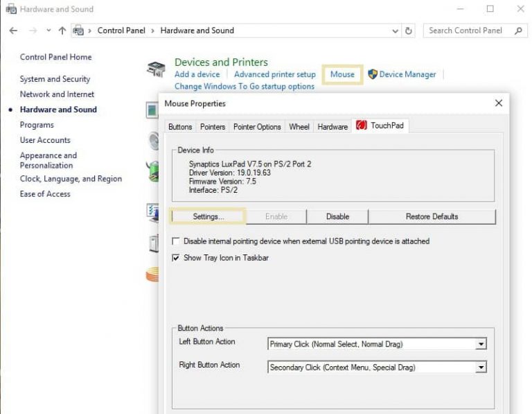Open touchpad Settings button
This screenshot has height=414, width=532.
click(x=209, y=216)
